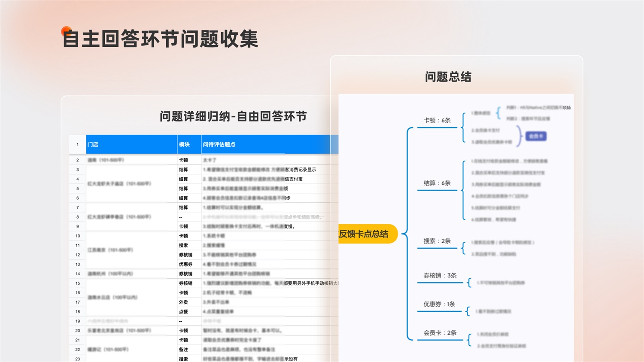644x362 pixels.
Task: Select row number 20 in the sheet
Action: pos(78,330)
